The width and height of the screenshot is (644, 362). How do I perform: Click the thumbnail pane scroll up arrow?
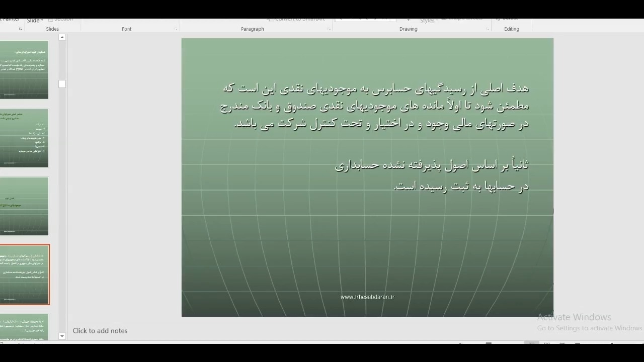(62, 37)
